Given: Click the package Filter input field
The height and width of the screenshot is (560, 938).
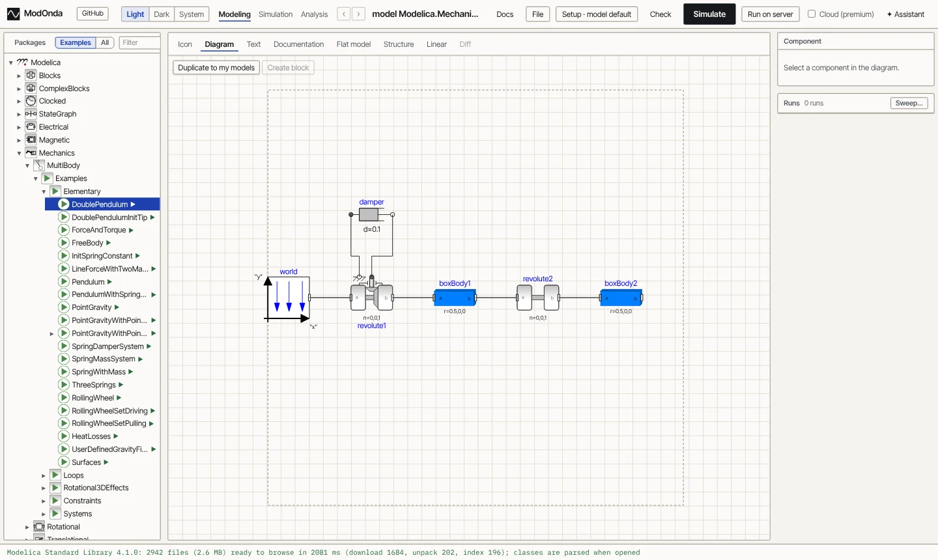Looking at the screenshot, I should (139, 42).
